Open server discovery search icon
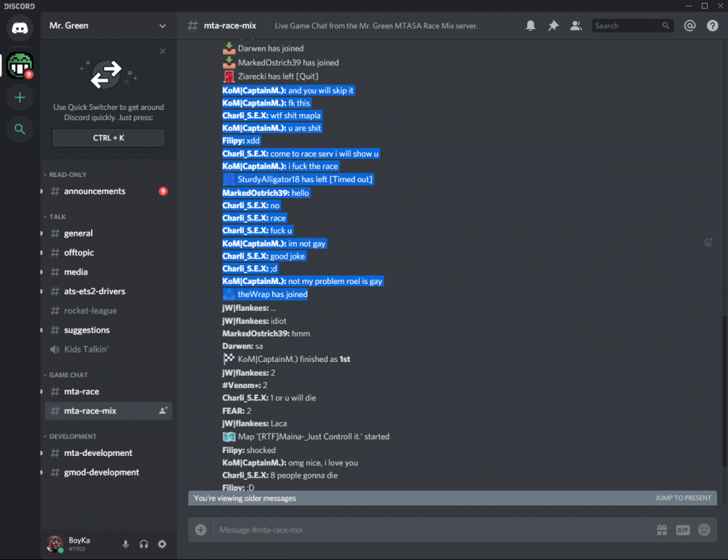Image resolution: width=728 pixels, height=560 pixels. pos(20,129)
